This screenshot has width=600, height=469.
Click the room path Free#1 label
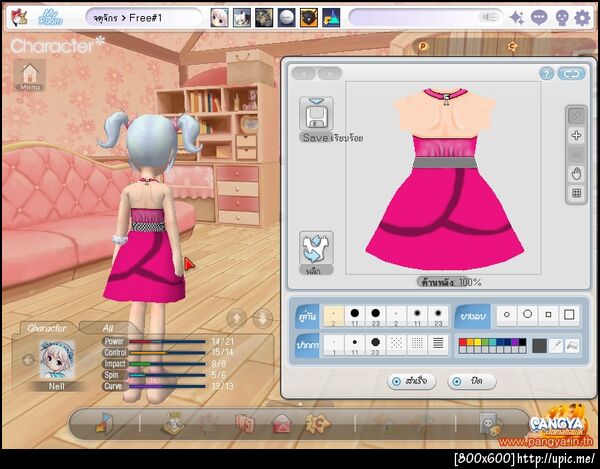click(146, 18)
